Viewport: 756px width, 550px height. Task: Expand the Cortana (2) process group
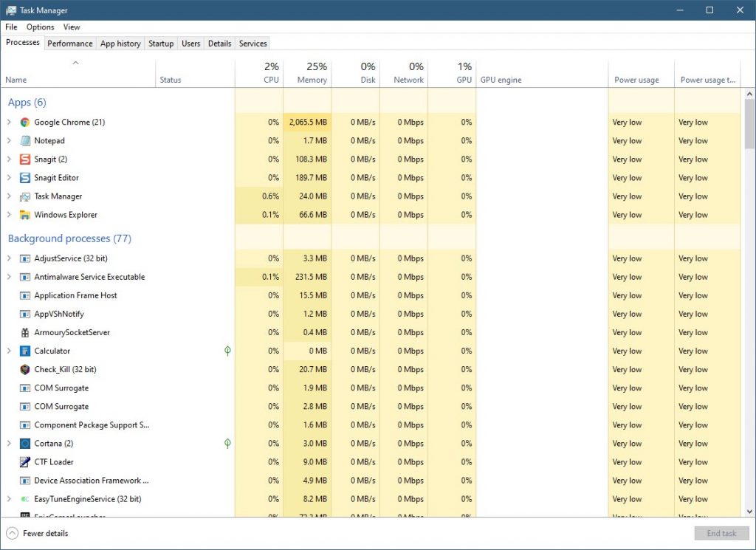pyautogui.click(x=9, y=444)
